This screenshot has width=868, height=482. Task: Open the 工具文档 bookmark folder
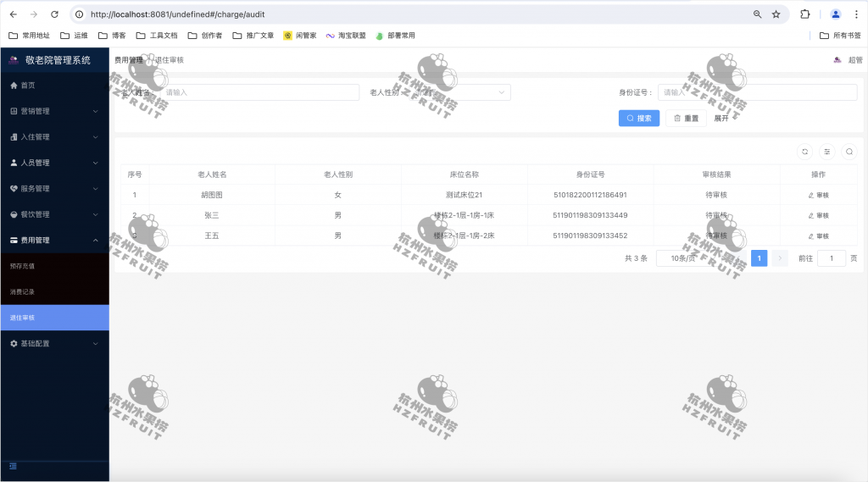pyautogui.click(x=157, y=36)
